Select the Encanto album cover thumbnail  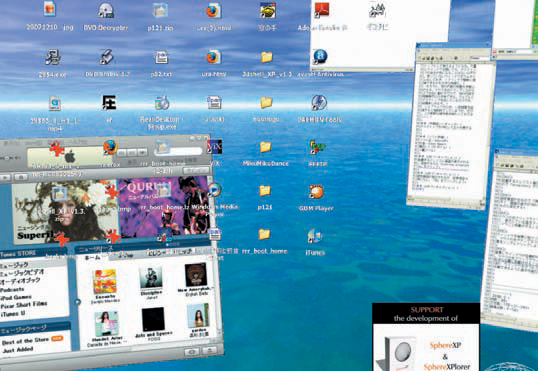click(x=105, y=281)
